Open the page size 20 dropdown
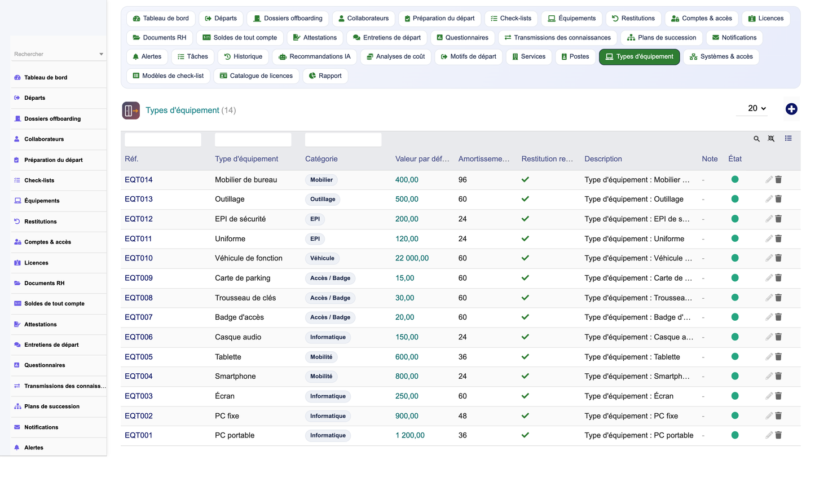 coord(752,108)
